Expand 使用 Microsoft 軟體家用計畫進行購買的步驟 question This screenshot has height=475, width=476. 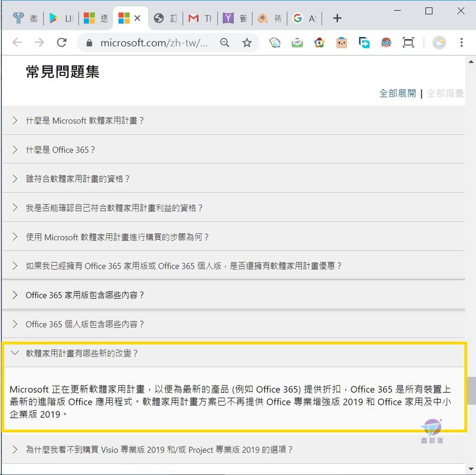(x=233, y=237)
